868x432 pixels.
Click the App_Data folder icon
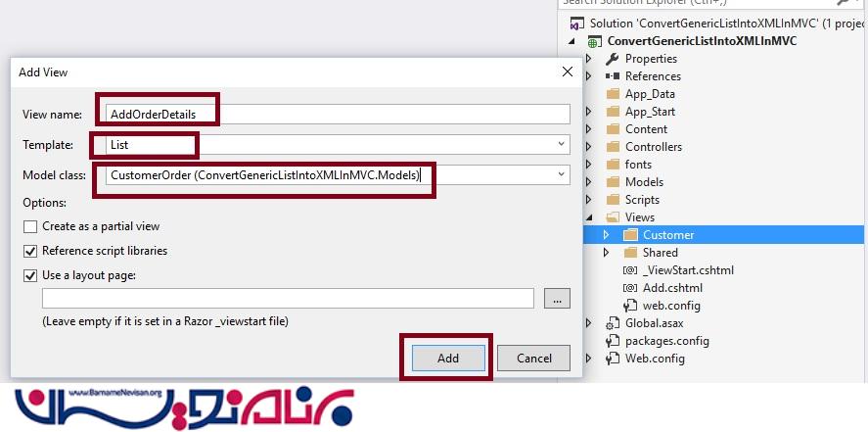point(613,94)
